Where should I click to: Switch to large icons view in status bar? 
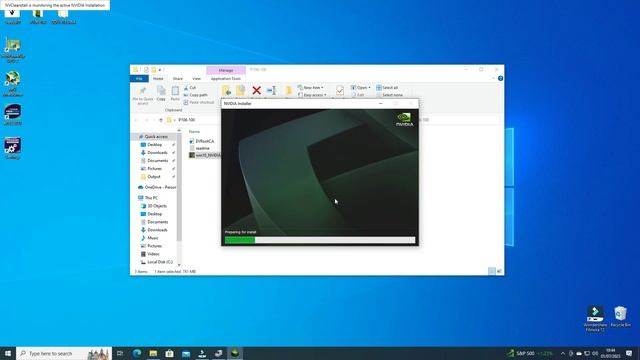click(499, 271)
